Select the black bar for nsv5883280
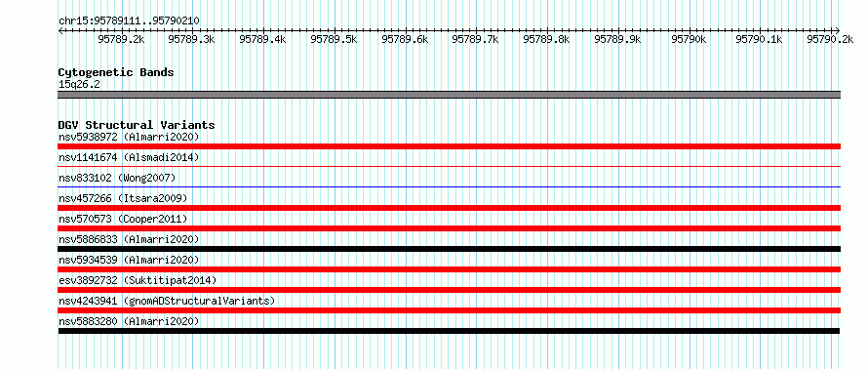Screen dimensions: 868x369 (x=449, y=331)
